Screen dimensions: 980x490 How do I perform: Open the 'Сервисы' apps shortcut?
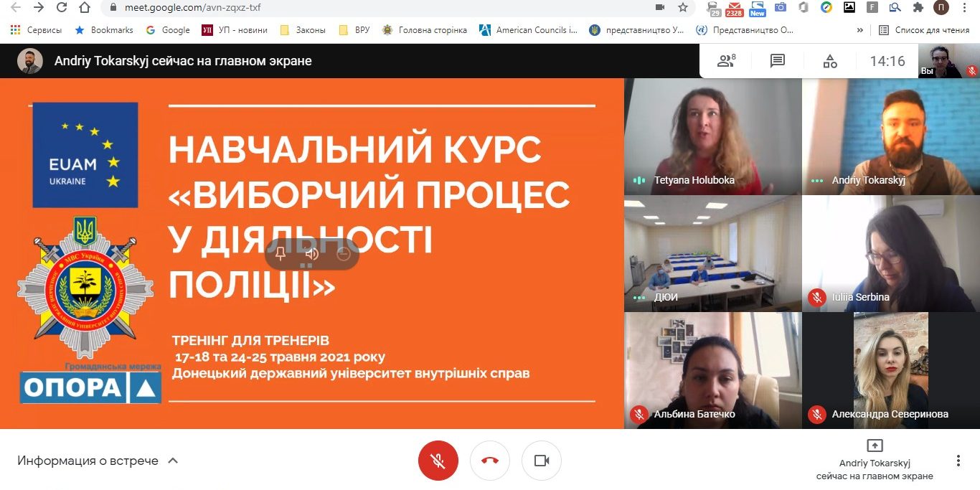(36, 30)
